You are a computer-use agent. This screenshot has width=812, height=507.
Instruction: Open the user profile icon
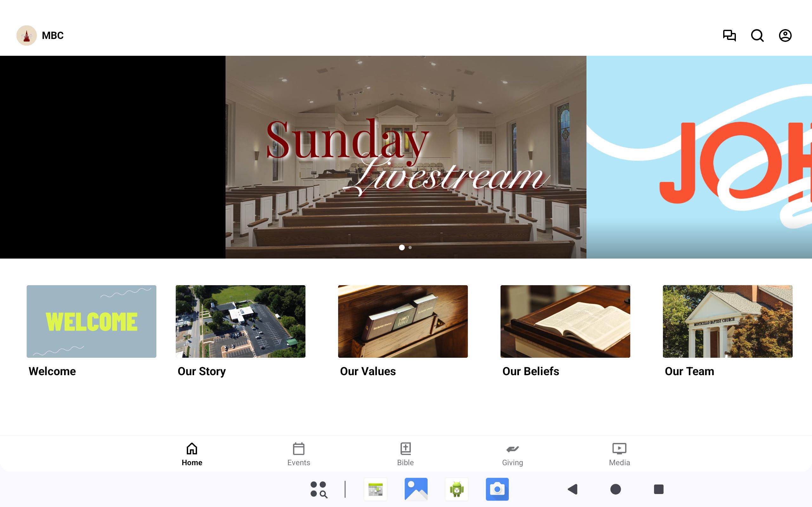[x=785, y=35]
